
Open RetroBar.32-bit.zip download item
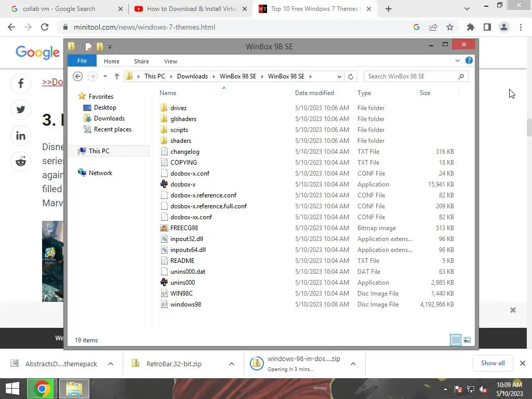[174, 364]
